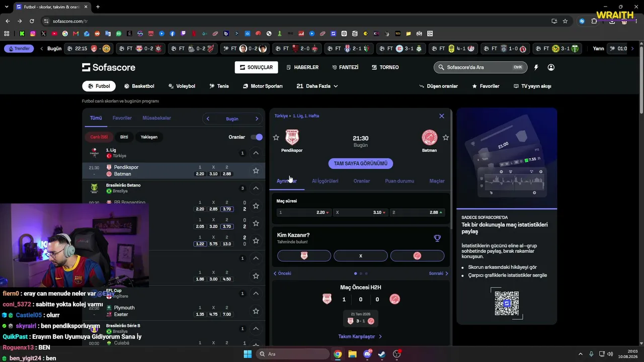The image size is (644, 362).
Task: Open Discord from the taskbar
Action: click(x=367, y=354)
